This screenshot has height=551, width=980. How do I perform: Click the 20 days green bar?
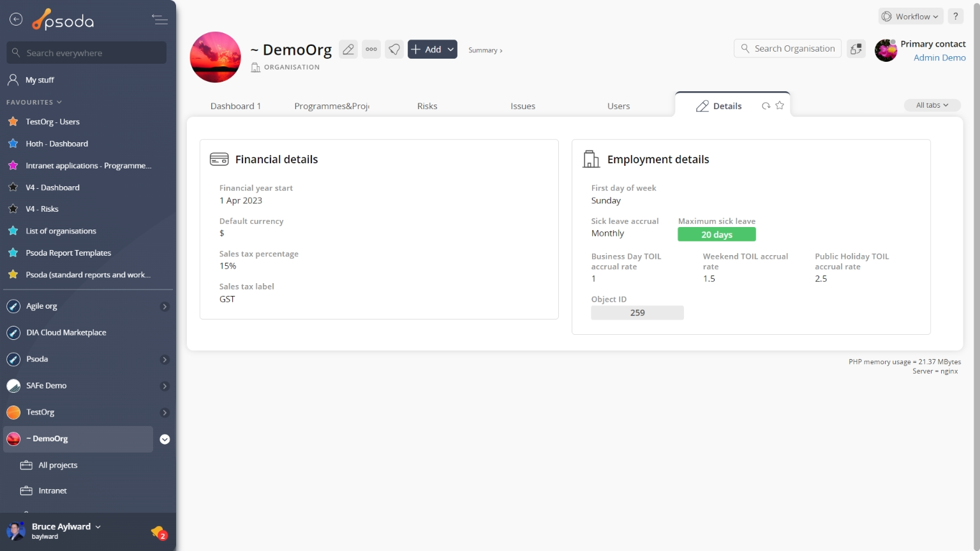716,235
